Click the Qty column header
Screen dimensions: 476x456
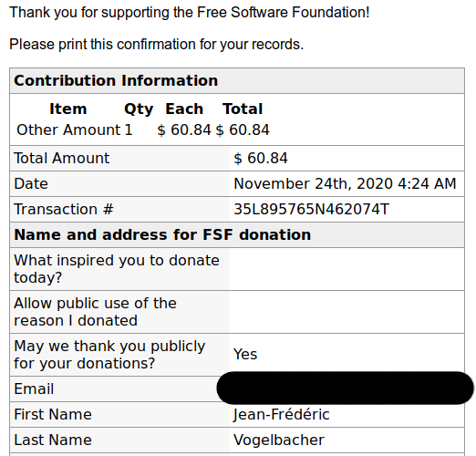139,109
